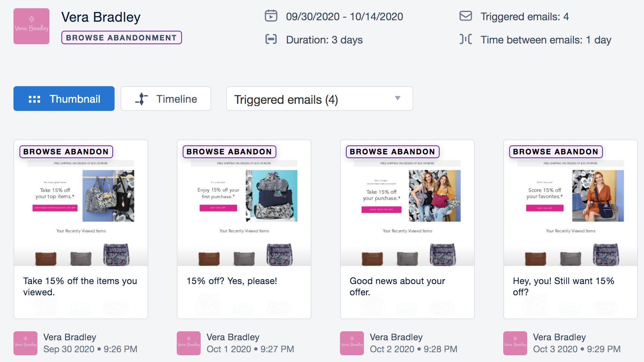
Task: Open the Triggered emails (4) dropdown
Action: 320,99
